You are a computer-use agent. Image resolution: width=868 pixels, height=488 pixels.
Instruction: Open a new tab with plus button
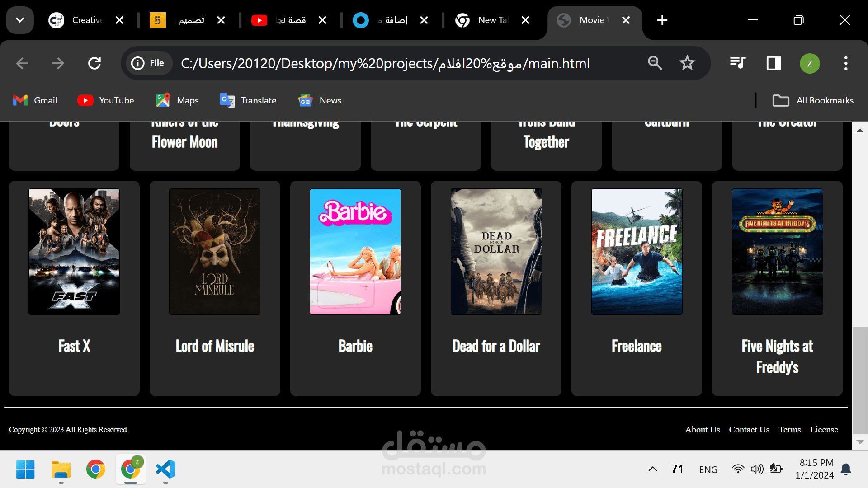point(662,20)
